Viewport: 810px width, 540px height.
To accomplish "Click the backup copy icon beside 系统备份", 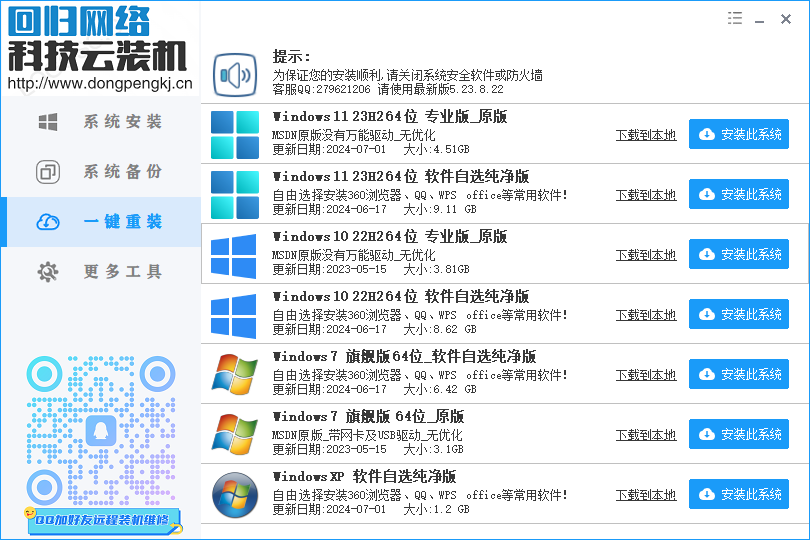I will (x=48, y=172).
